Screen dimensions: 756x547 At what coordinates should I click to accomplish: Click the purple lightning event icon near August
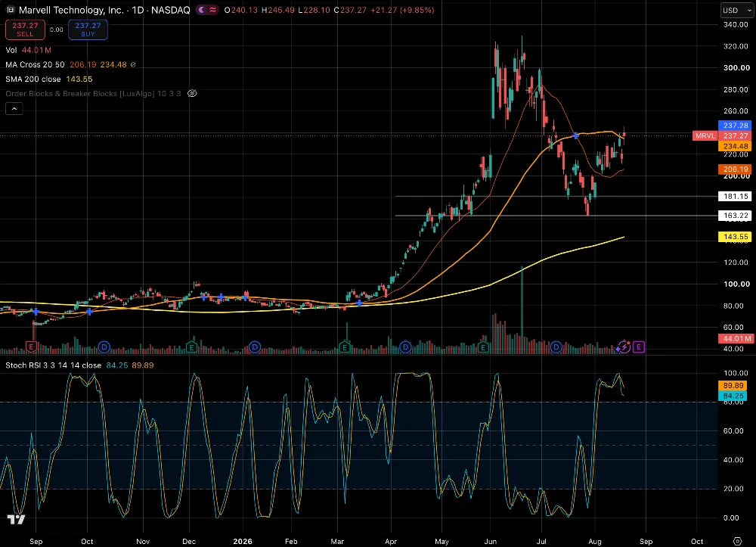(624, 347)
